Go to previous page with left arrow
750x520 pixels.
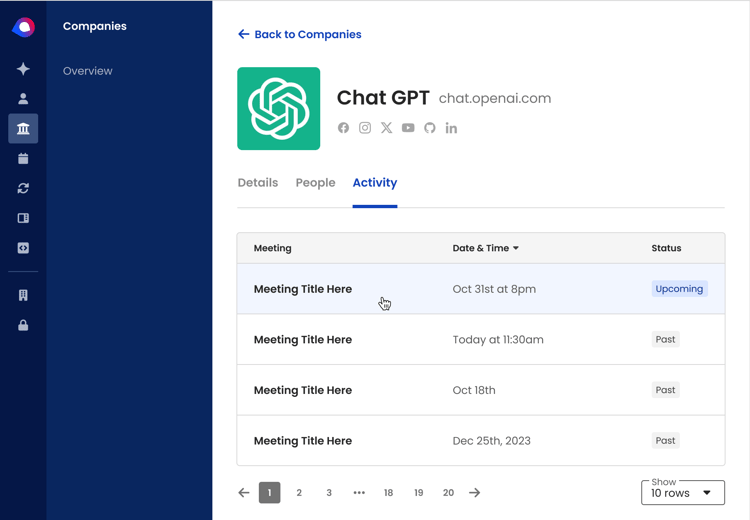pos(244,493)
